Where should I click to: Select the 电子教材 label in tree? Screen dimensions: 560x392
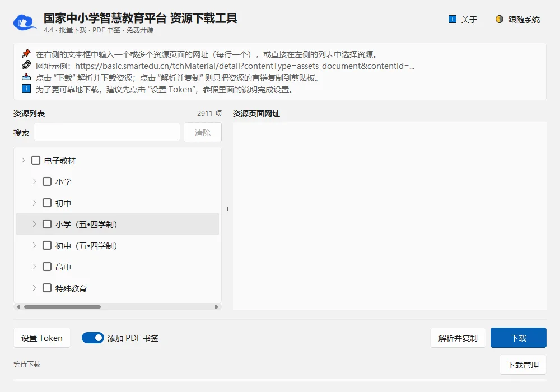60,161
